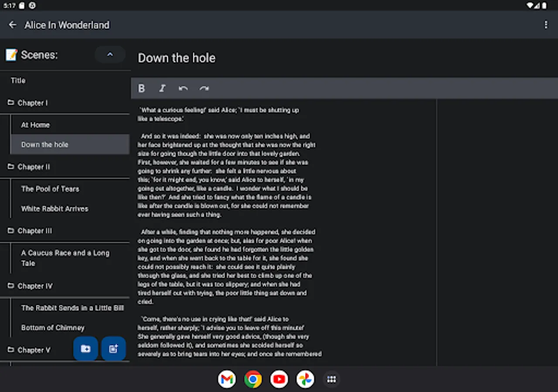
Task: Click the Chapter V folder icon
Action: click(x=11, y=350)
